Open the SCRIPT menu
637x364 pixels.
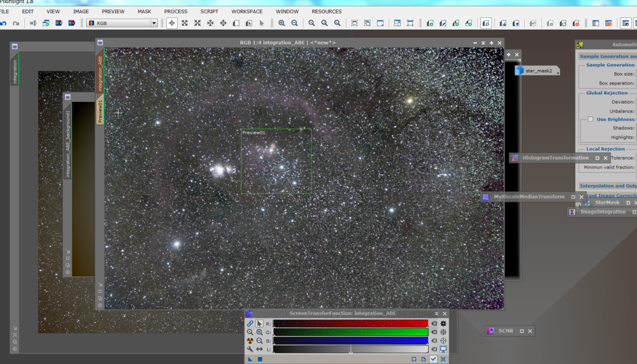(x=209, y=11)
